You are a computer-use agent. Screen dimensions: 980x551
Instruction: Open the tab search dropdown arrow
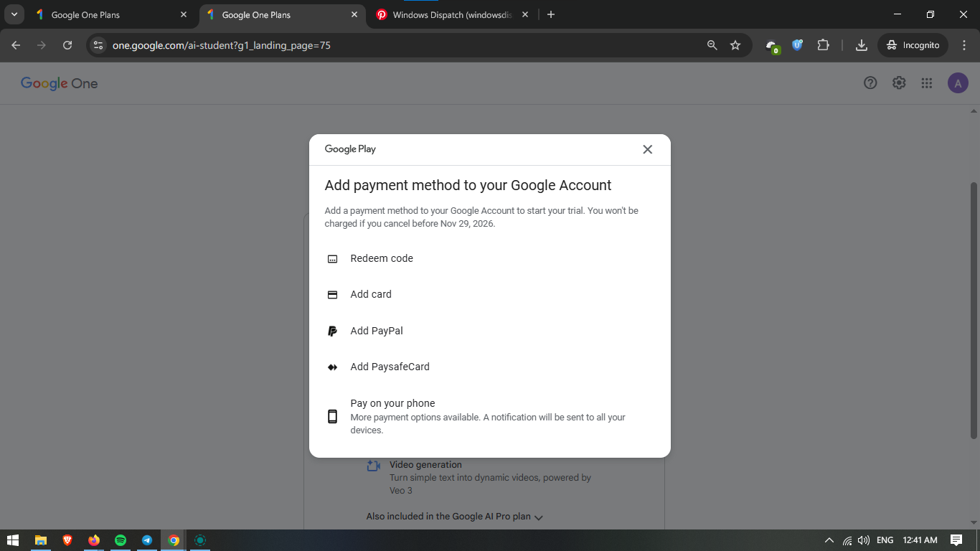point(14,14)
